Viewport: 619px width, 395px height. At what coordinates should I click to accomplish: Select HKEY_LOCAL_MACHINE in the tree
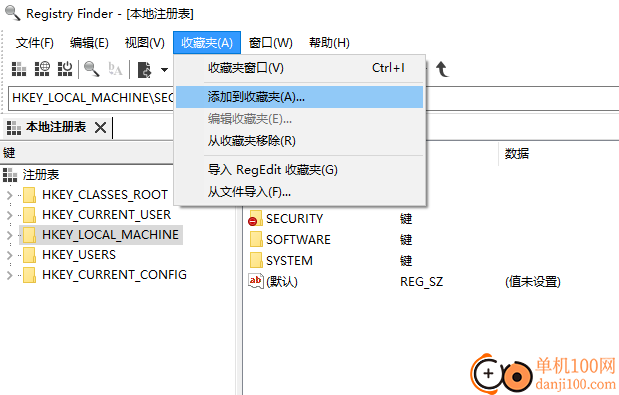(x=111, y=235)
